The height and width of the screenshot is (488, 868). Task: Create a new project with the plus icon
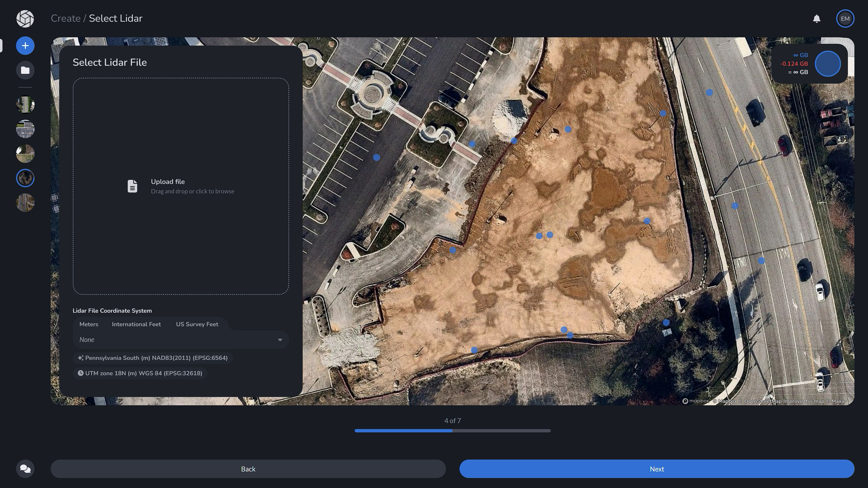(x=25, y=45)
